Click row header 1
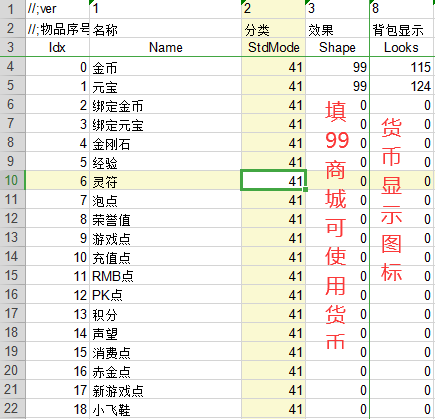The width and height of the screenshot is (435, 419). pos(12,9)
